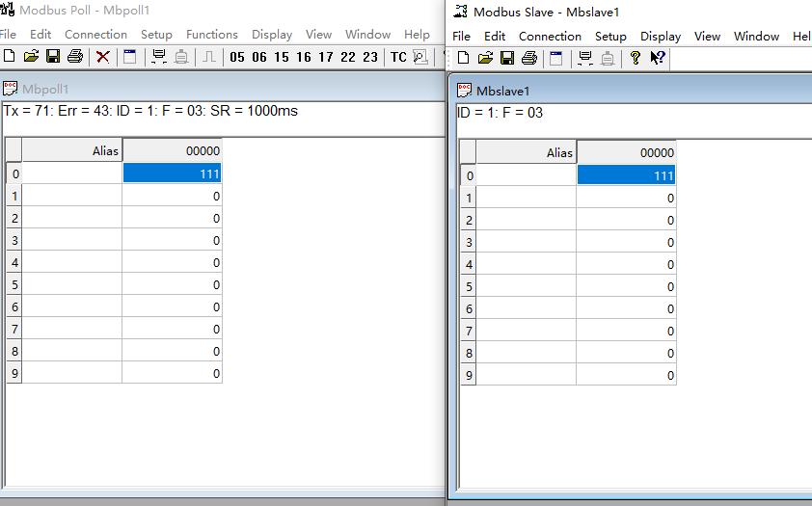Open the Functions menu in Modbus Poll

[212, 34]
